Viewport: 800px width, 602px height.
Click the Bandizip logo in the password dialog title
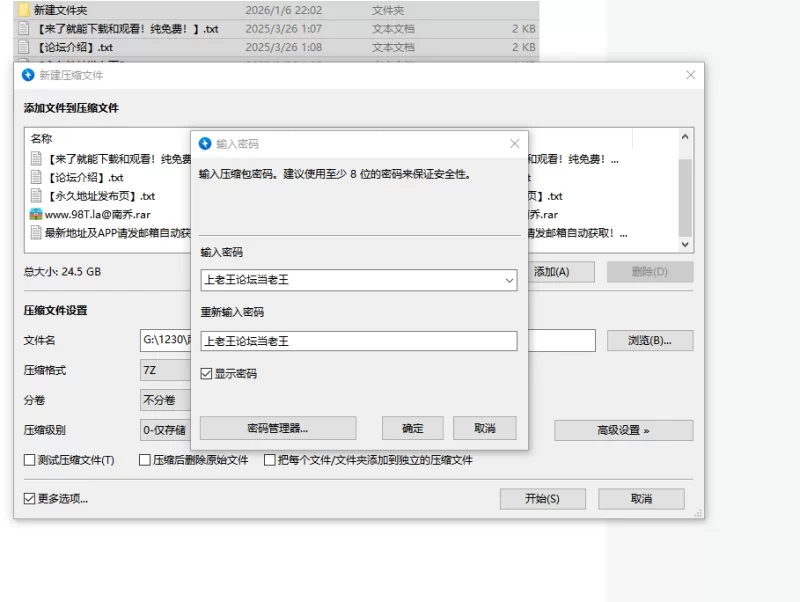pos(205,144)
